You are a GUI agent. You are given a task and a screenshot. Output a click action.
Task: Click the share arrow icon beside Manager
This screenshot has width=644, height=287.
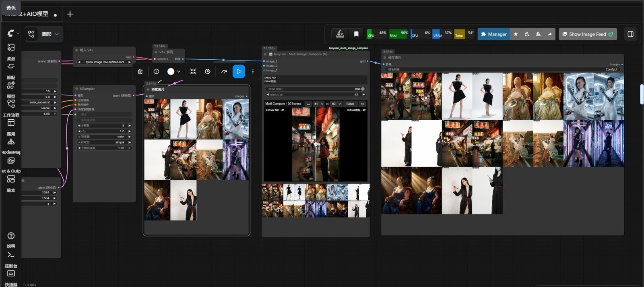[550, 34]
